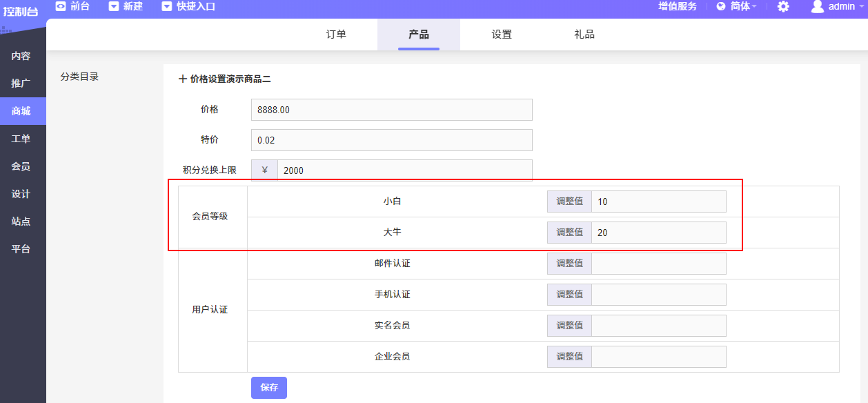
Task: Switch to the 订单 tab
Action: [x=336, y=35]
